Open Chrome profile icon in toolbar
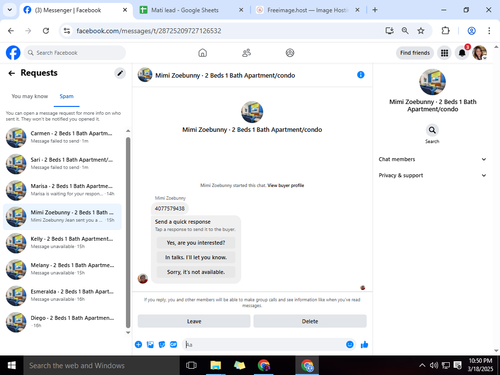This screenshot has height=375, width=500. [471, 31]
